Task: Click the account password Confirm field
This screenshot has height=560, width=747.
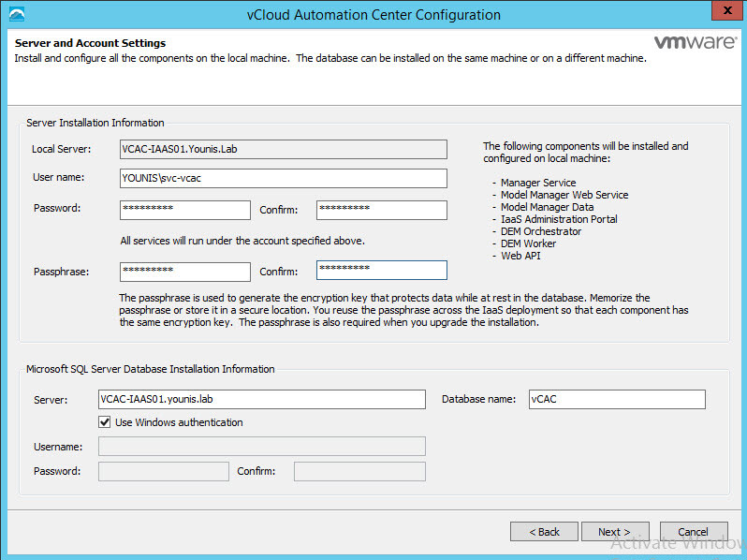Action: tap(381, 209)
